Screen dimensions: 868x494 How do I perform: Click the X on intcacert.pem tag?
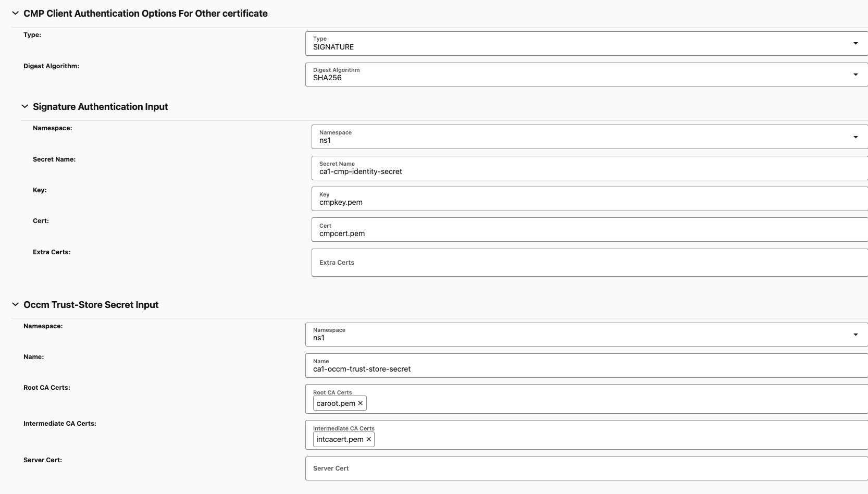(369, 439)
